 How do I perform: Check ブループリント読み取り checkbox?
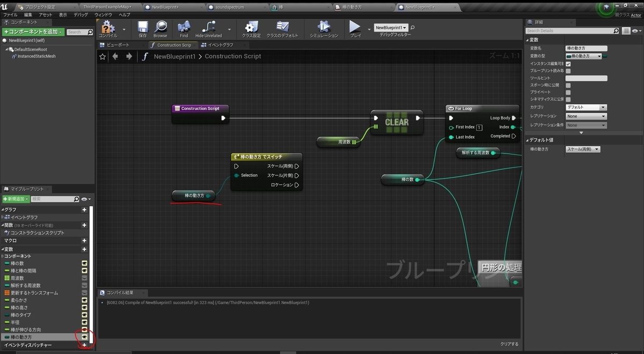point(568,71)
